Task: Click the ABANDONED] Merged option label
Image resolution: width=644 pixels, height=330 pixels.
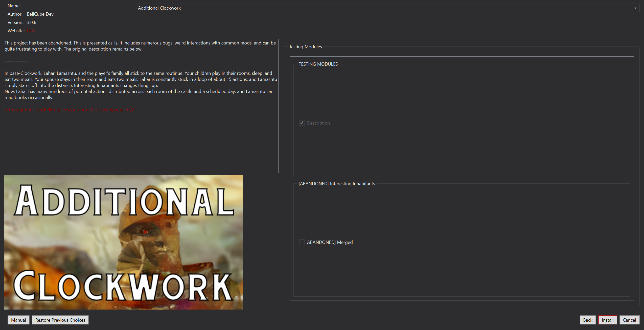Action: tap(330, 242)
